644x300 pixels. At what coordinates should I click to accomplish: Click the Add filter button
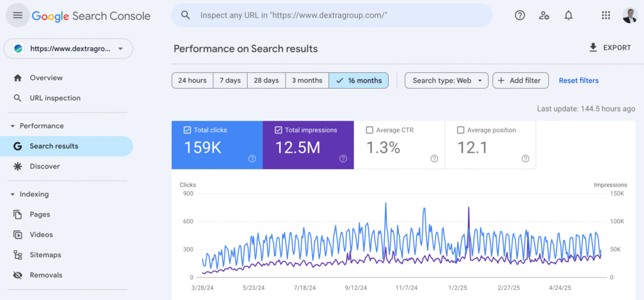521,81
